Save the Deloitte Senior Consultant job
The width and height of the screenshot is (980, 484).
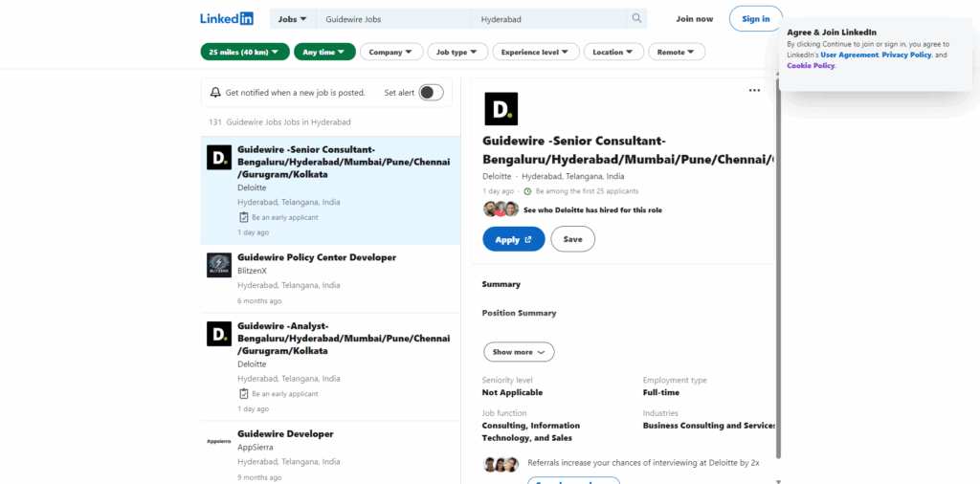click(572, 239)
